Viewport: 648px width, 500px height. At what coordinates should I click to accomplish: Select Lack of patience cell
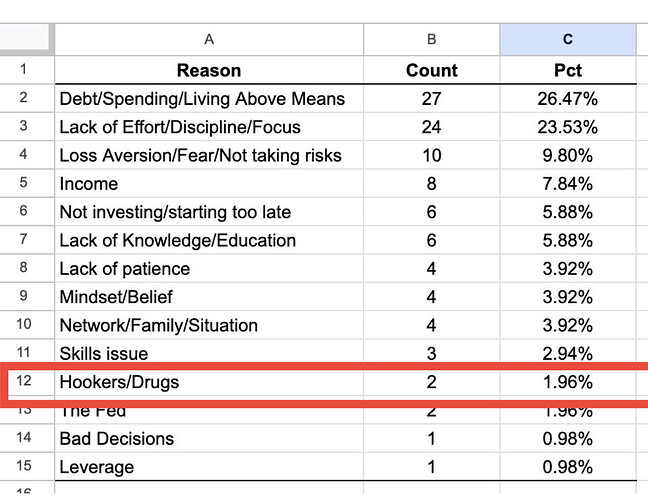tap(209, 269)
